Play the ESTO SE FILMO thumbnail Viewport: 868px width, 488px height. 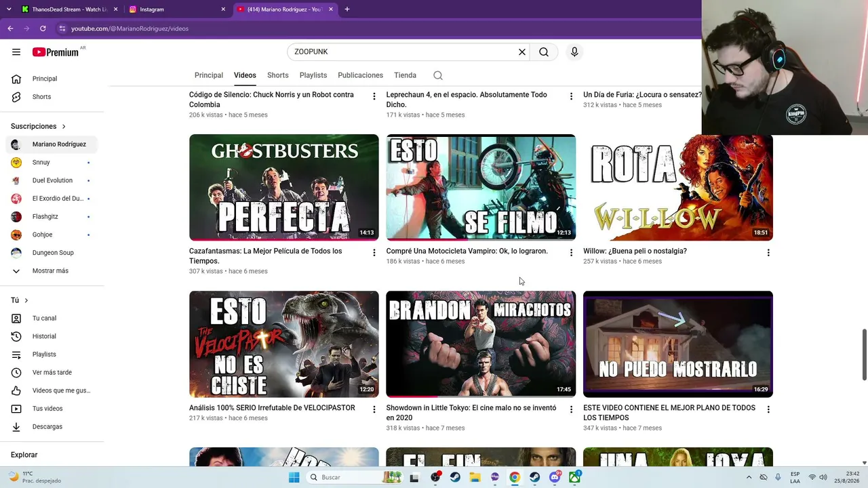(481, 187)
